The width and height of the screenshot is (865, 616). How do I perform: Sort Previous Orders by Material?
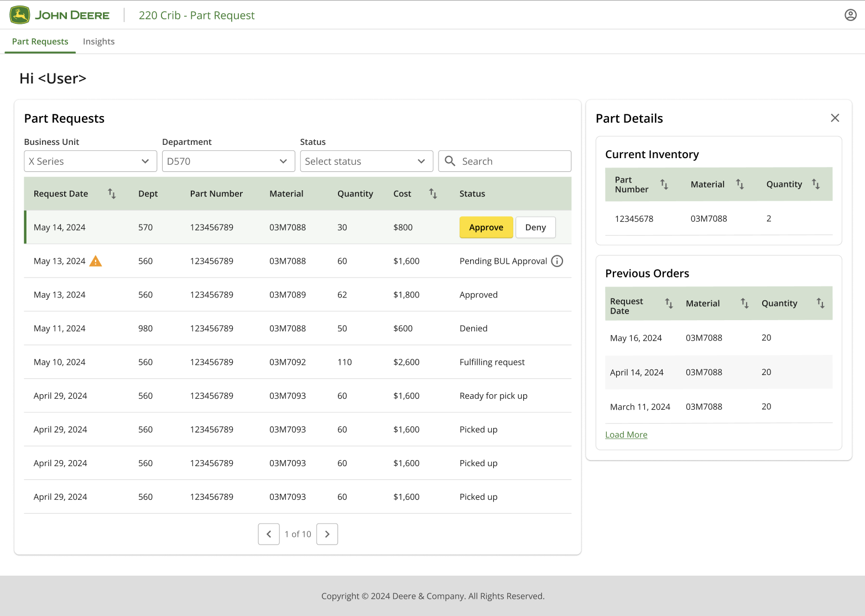(744, 303)
